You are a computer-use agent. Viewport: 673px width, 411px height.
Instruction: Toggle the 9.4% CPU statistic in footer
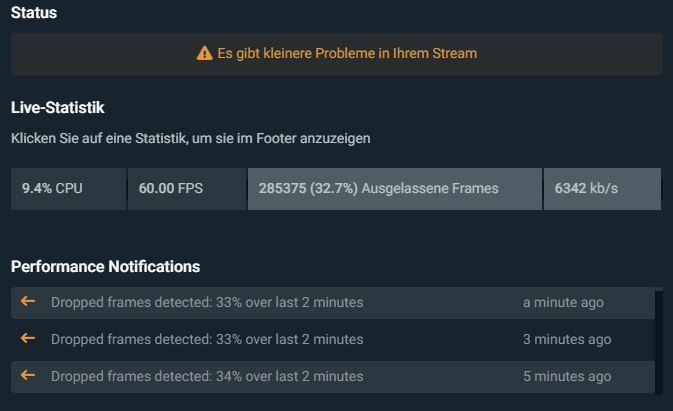(x=69, y=189)
